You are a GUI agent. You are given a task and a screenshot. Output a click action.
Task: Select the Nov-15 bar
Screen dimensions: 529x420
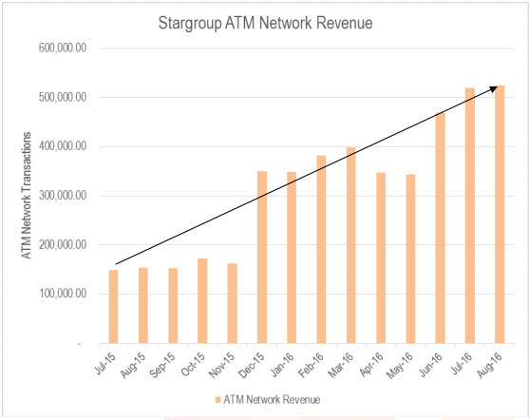click(x=232, y=303)
